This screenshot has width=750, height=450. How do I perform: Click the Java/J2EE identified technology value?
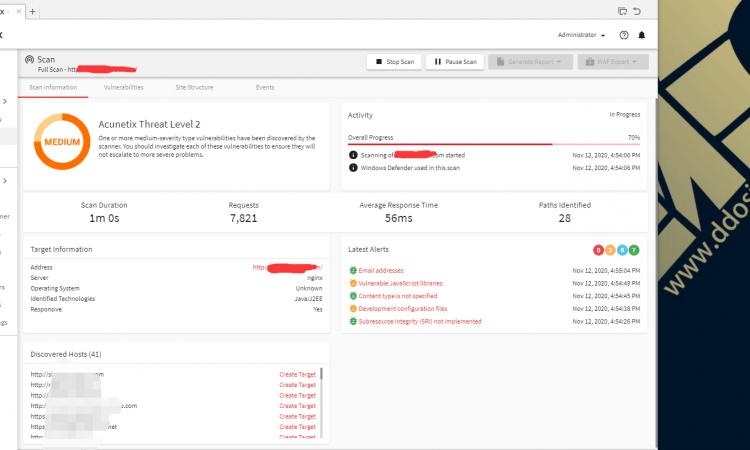coord(309,299)
